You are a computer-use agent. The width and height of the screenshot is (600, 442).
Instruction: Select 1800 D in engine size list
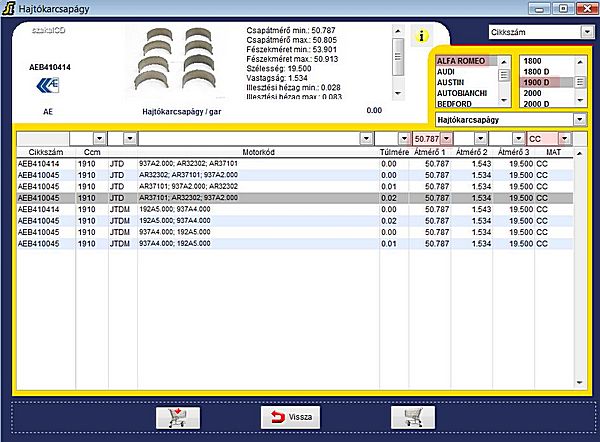coord(547,72)
